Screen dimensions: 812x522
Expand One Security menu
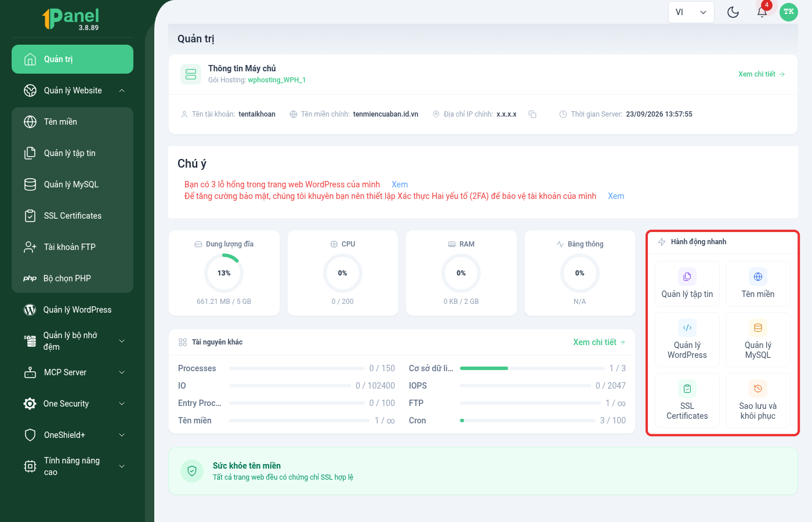tap(72, 404)
